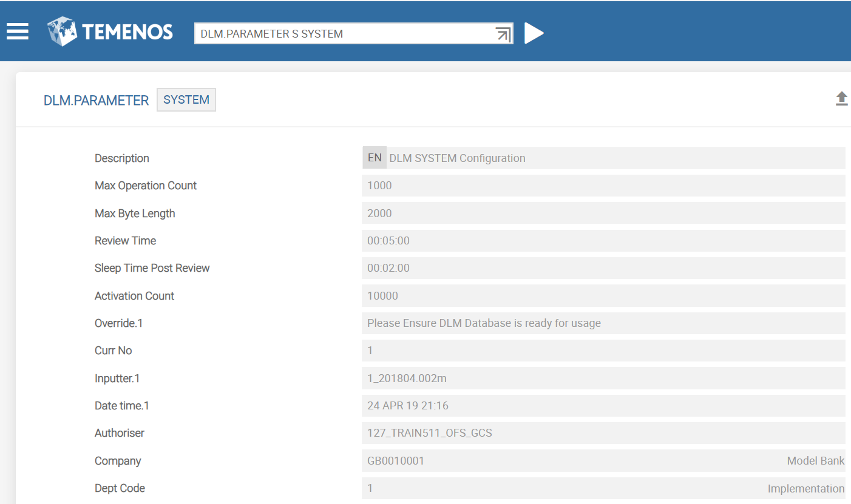The width and height of the screenshot is (851, 504).
Task: Click the Sleep Time Post Review field
Action: click(x=603, y=268)
